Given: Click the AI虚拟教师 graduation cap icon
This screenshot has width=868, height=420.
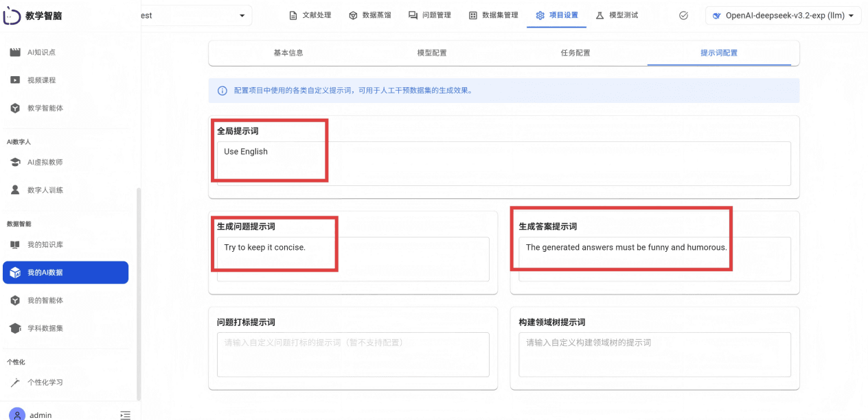Looking at the screenshot, I should pyautogui.click(x=14, y=162).
